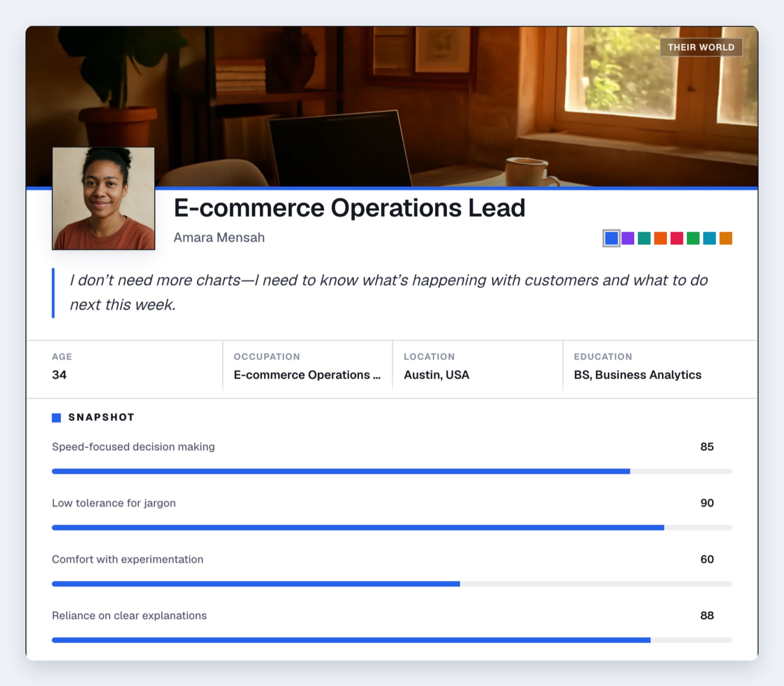Choose the teal color swatch
Viewport: 784px width, 686px height.
(644, 238)
